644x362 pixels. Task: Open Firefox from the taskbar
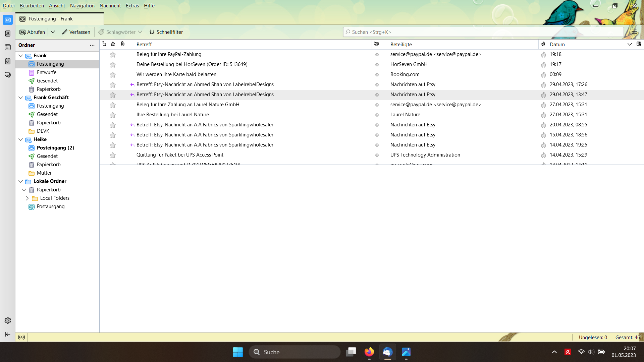[x=369, y=352]
